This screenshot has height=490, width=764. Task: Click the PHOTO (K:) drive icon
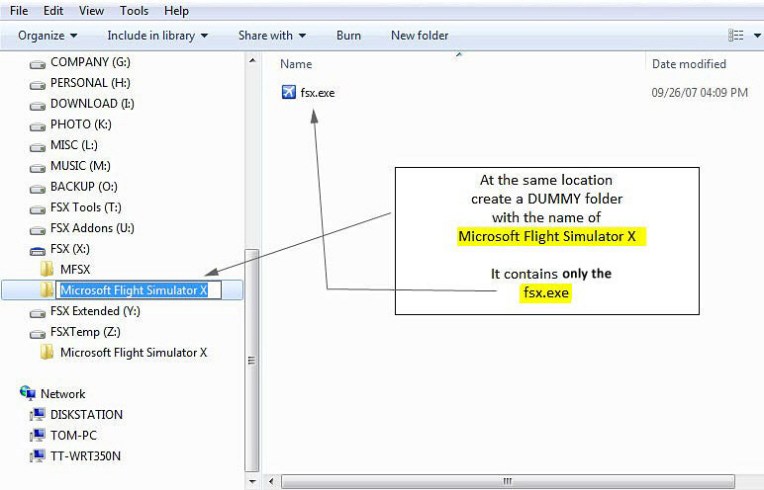pos(38,126)
